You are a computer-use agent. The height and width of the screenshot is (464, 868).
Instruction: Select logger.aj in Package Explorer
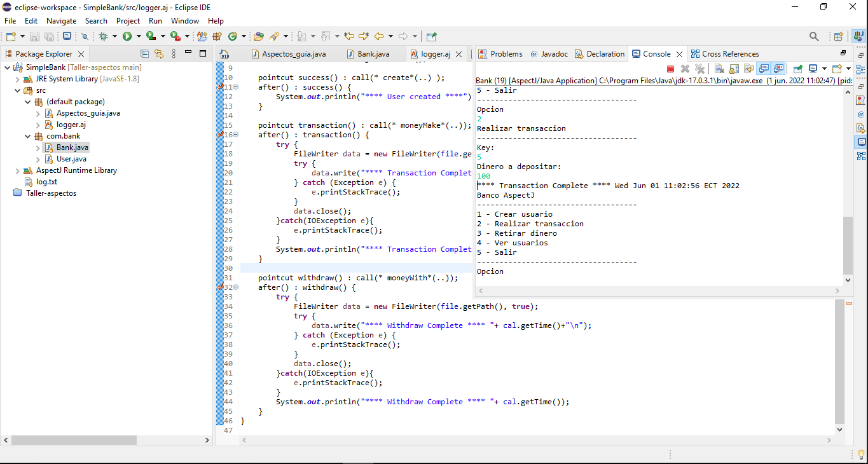tap(71, 125)
